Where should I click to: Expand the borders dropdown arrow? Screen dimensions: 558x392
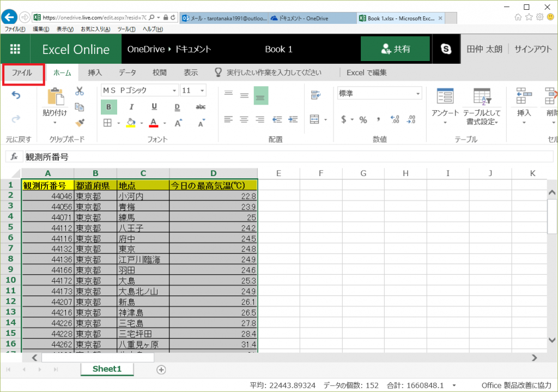118,123
